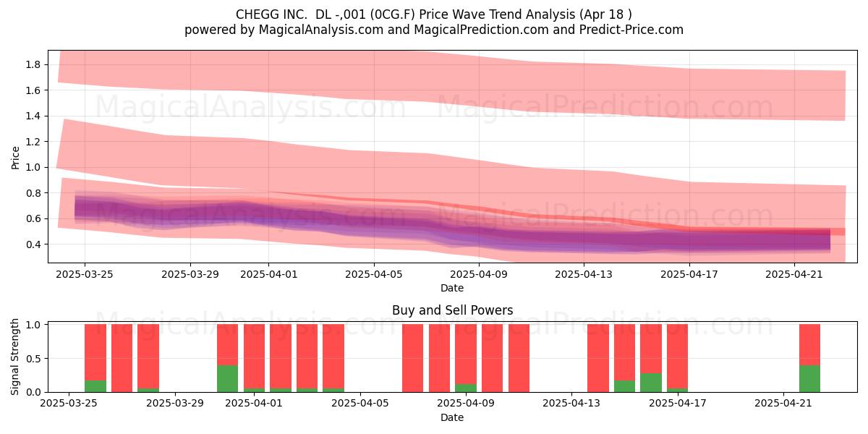
Task: Click the 1.4 tick on the Price axis
Action: coord(33,116)
